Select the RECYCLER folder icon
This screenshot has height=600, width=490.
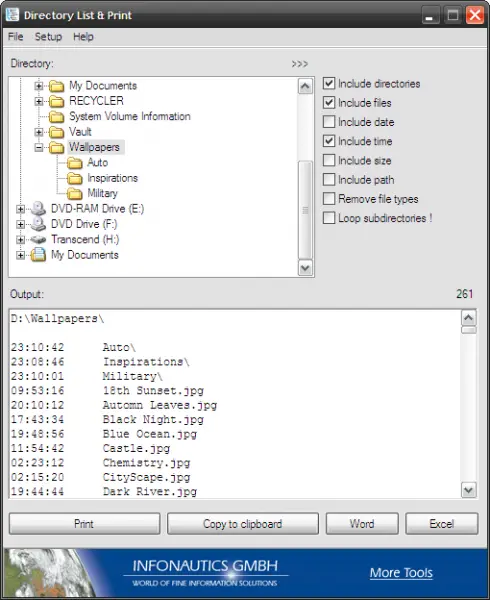pyautogui.click(x=57, y=101)
